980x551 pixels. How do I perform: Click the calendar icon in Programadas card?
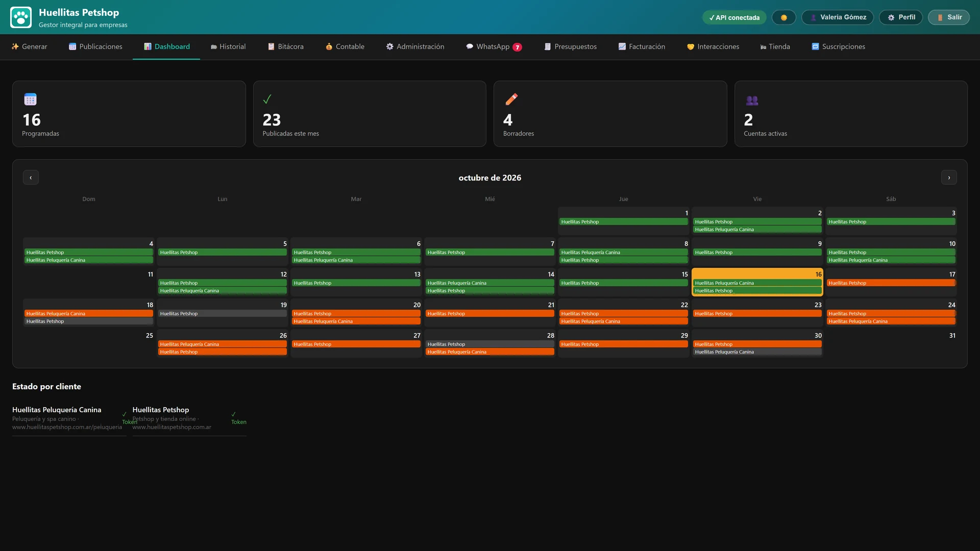click(30, 99)
